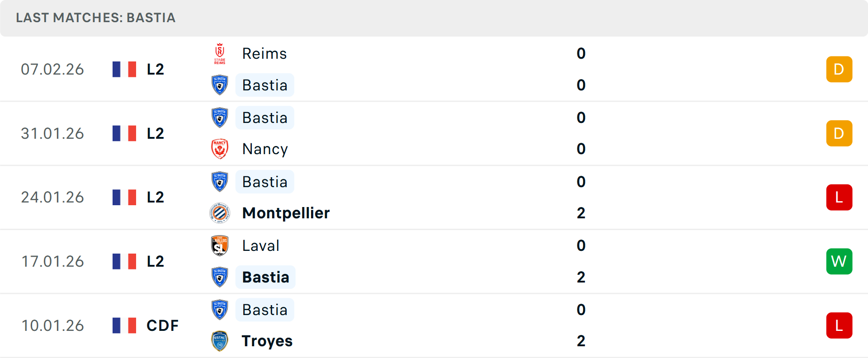Click the yellow D badge for the Reims match
This screenshot has width=868, height=358.
[x=839, y=69]
